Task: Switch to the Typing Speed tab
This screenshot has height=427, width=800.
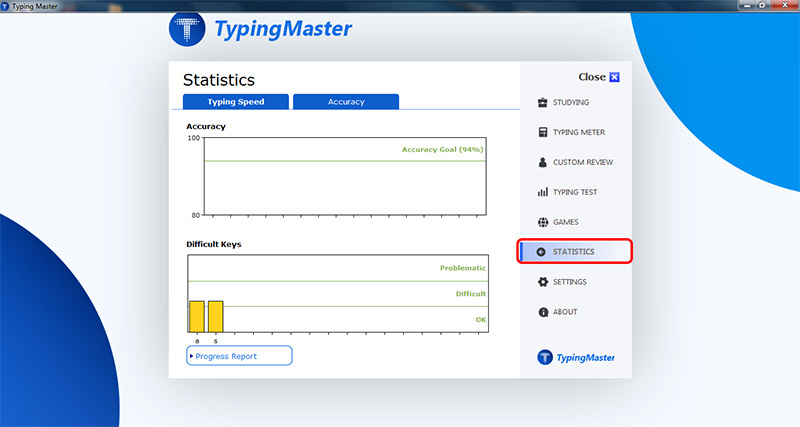Action: click(x=236, y=102)
